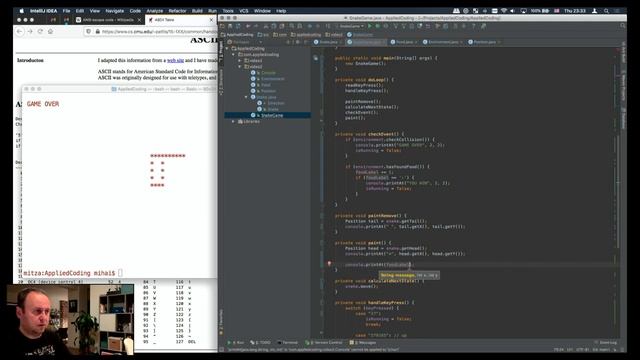Go back in the browser window
The image size is (640, 360).
pos(20,31)
